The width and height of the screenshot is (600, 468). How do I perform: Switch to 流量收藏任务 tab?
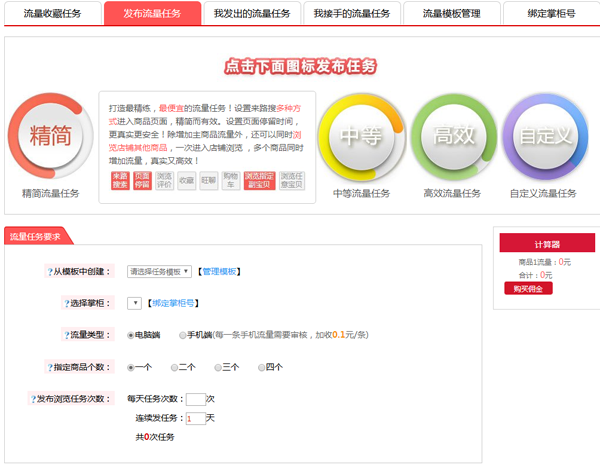pyautogui.click(x=53, y=13)
